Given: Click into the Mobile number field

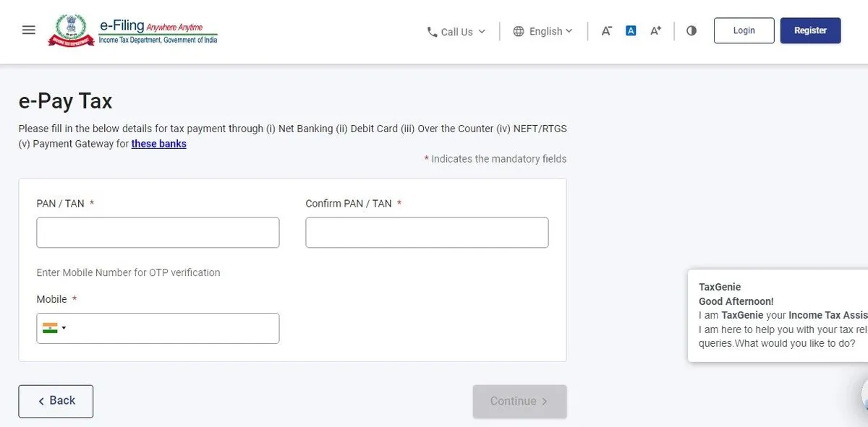Looking at the screenshot, I should point(174,328).
